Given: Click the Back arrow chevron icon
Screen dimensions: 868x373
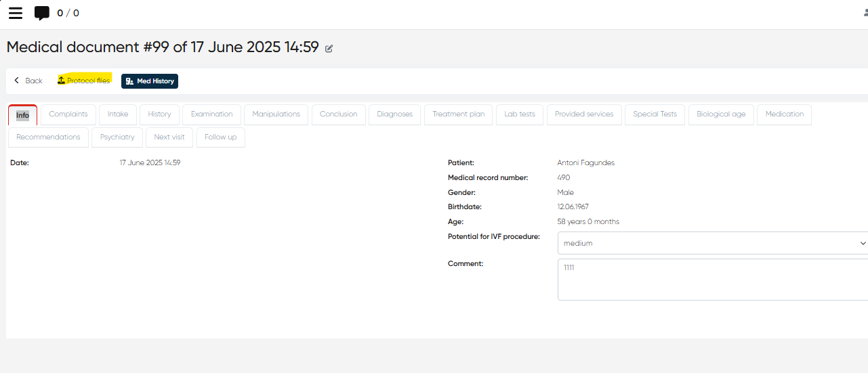Looking at the screenshot, I should pos(17,81).
